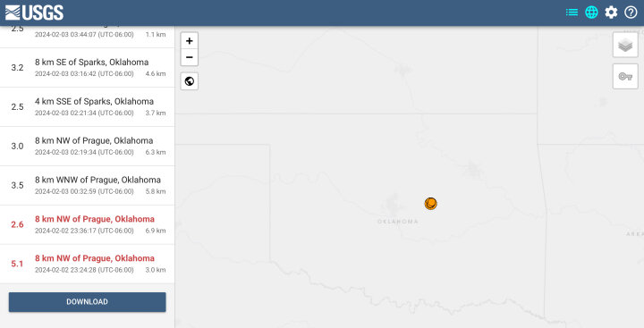This screenshot has width=644, height=328.
Task: Open the 3.5 WNW of Prague event
Action: [x=87, y=185]
